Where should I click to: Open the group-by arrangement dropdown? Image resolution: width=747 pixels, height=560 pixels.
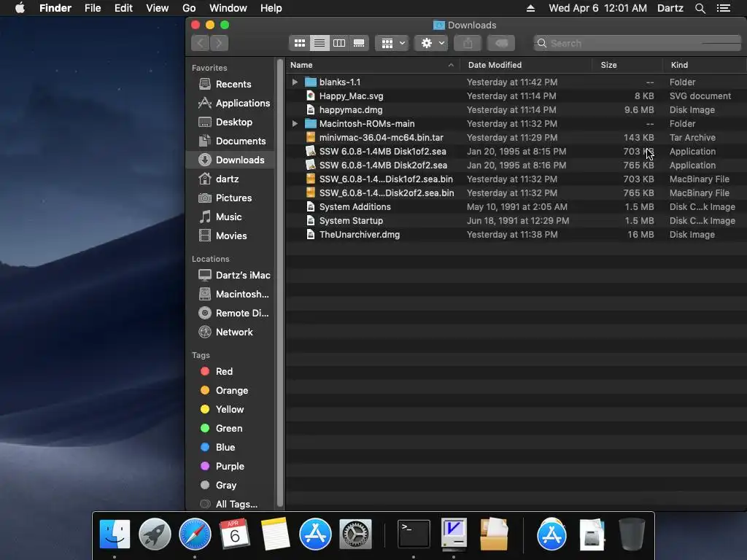(392, 43)
